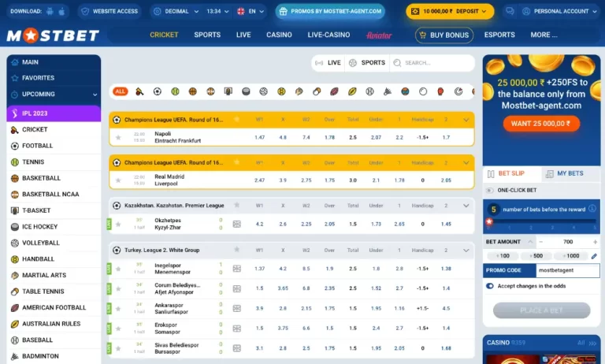Download the Apple iOS app icon

[61, 11]
